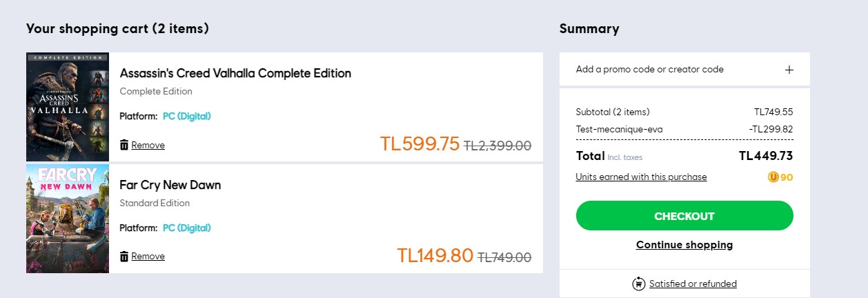Click trash icon for Assassin's Creed Valhalla

(124, 145)
